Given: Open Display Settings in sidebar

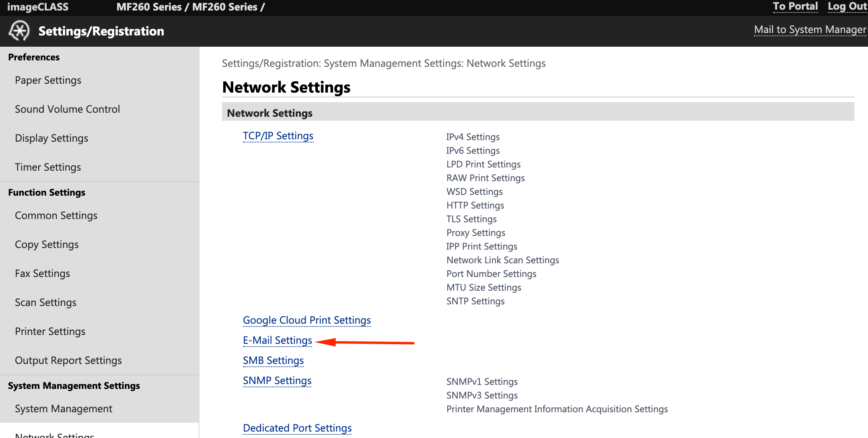Looking at the screenshot, I should (x=51, y=138).
